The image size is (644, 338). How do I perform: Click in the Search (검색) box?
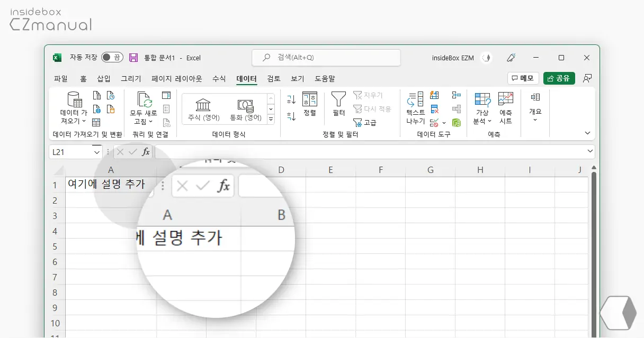pyautogui.click(x=326, y=58)
